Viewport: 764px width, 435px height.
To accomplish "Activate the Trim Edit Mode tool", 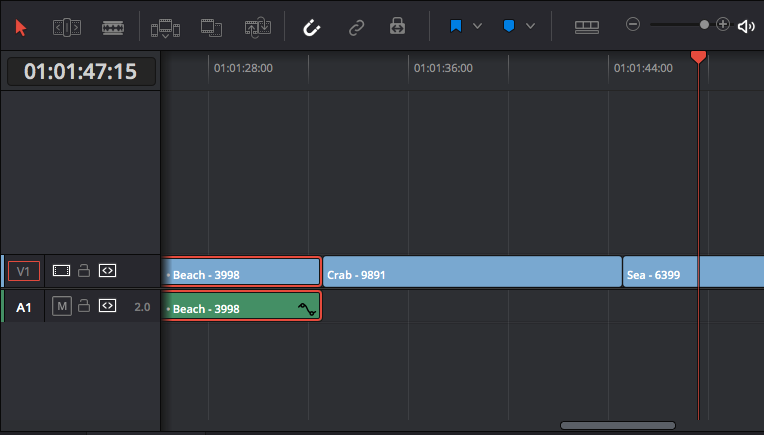I will [x=67, y=27].
